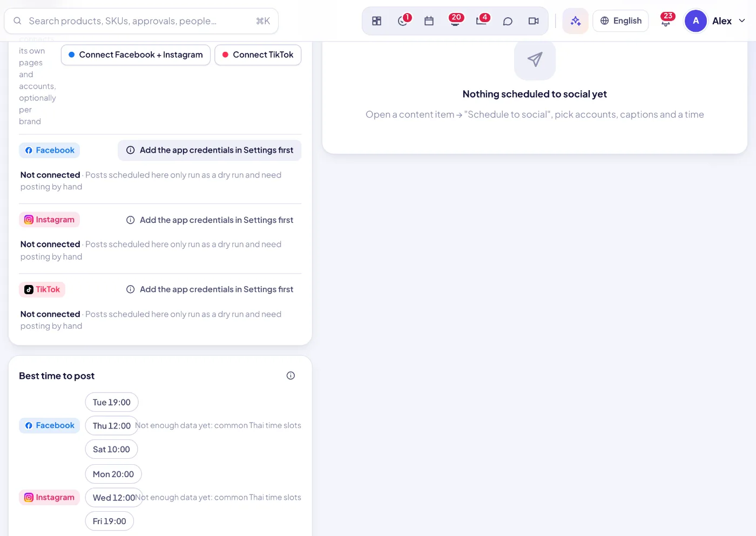The width and height of the screenshot is (756, 536).
Task: Select the Mon 20:00 Instagram time slot
Action: [x=113, y=474]
